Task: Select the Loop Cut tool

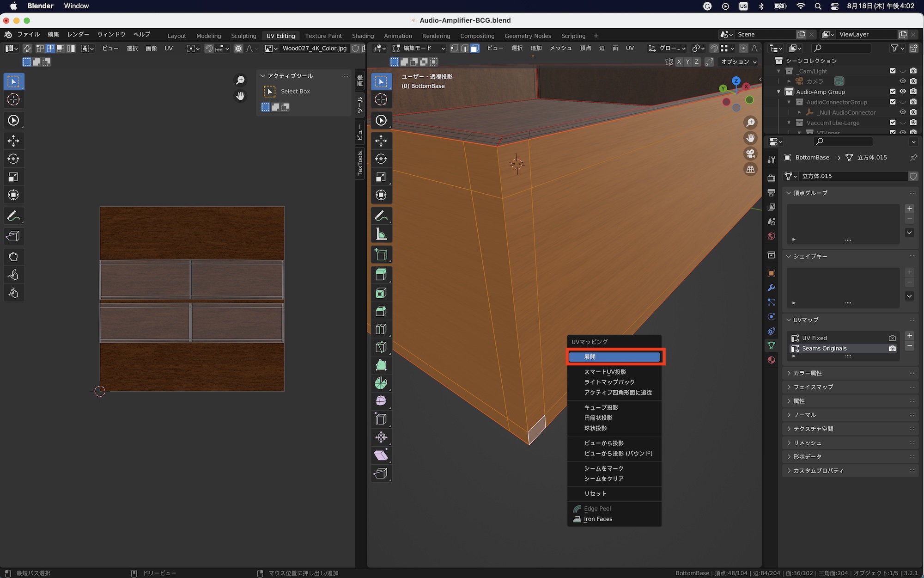Action: pyautogui.click(x=381, y=329)
